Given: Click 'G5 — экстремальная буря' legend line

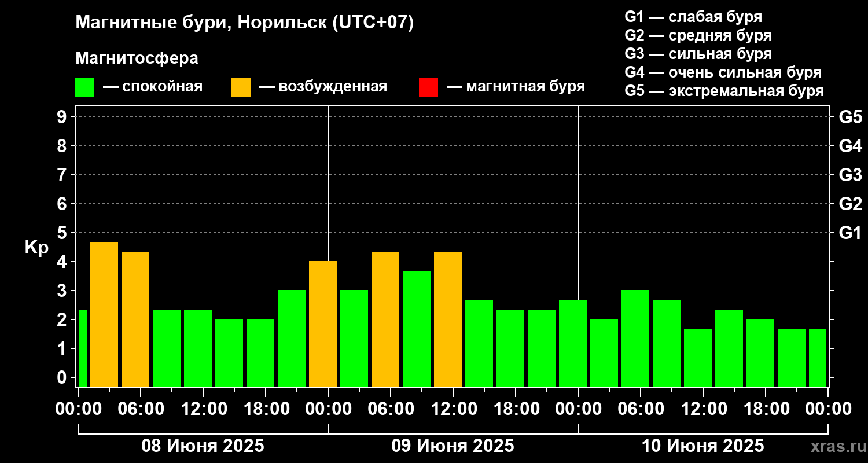Looking at the screenshot, I should [x=724, y=91].
